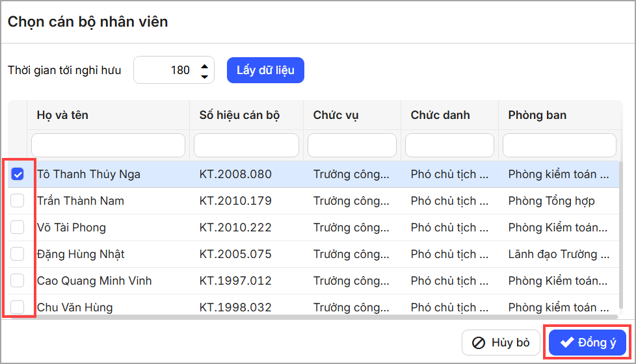The height and width of the screenshot is (364, 636).
Task: Focus the Chức vụ filter input
Action: coord(352,145)
